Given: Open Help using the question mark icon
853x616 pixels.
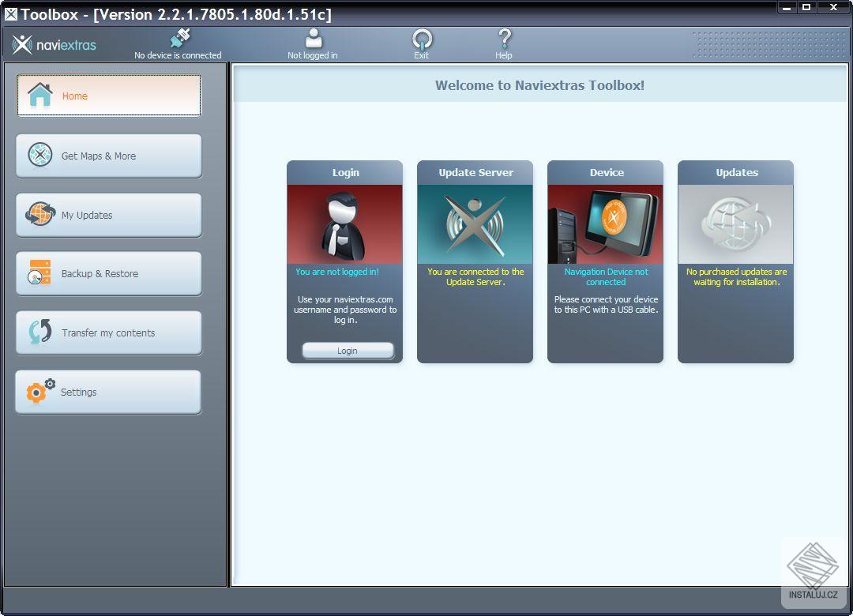Looking at the screenshot, I should point(503,36).
